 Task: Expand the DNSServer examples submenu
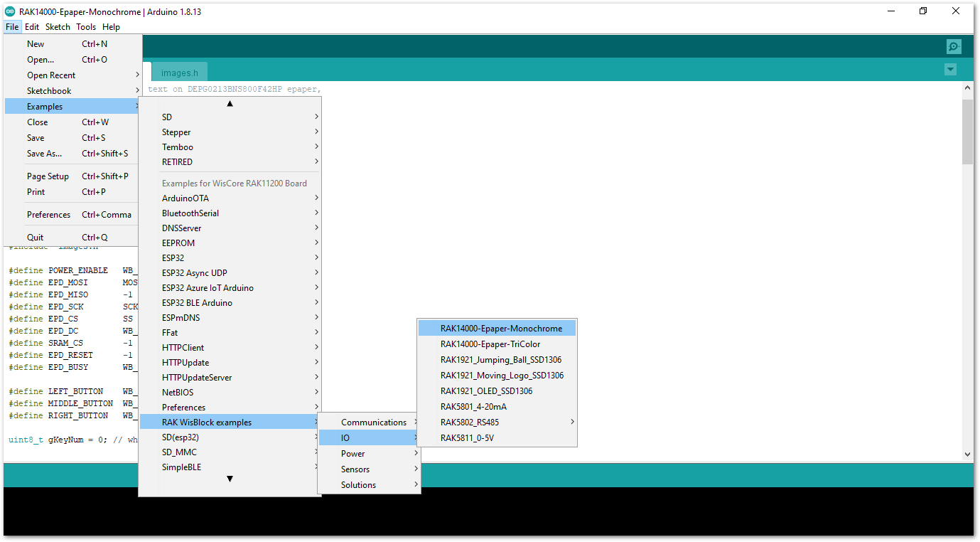click(230, 228)
